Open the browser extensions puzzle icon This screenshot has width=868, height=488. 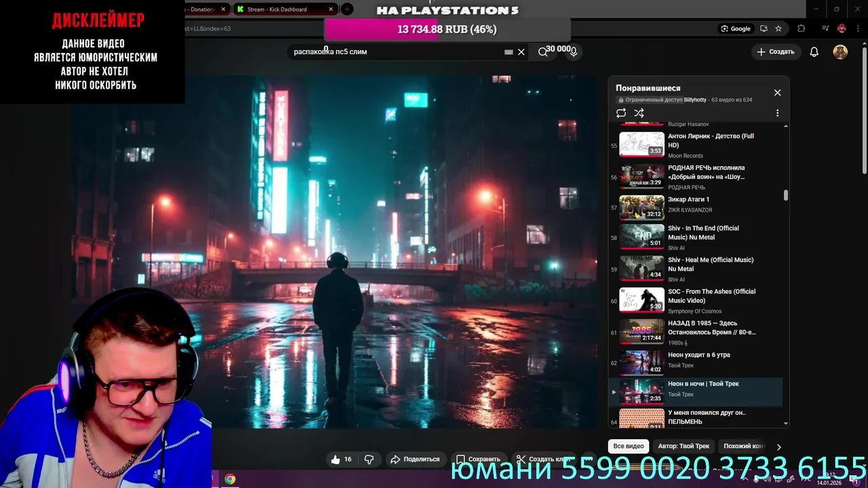coord(802,28)
